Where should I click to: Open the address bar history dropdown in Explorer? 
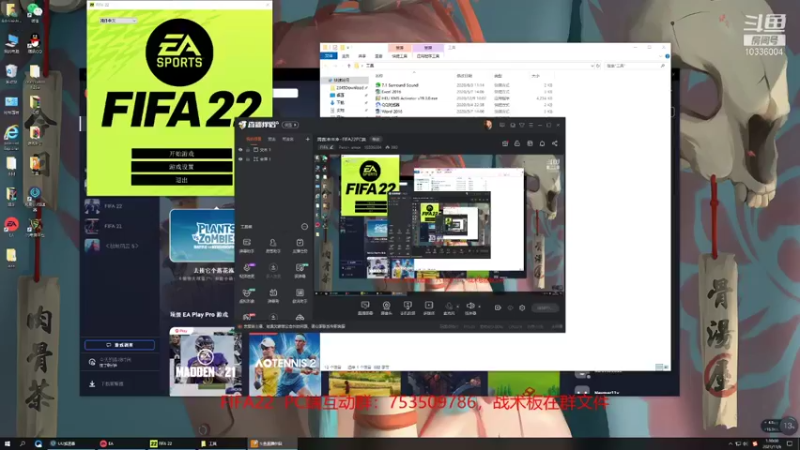point(592,66)
